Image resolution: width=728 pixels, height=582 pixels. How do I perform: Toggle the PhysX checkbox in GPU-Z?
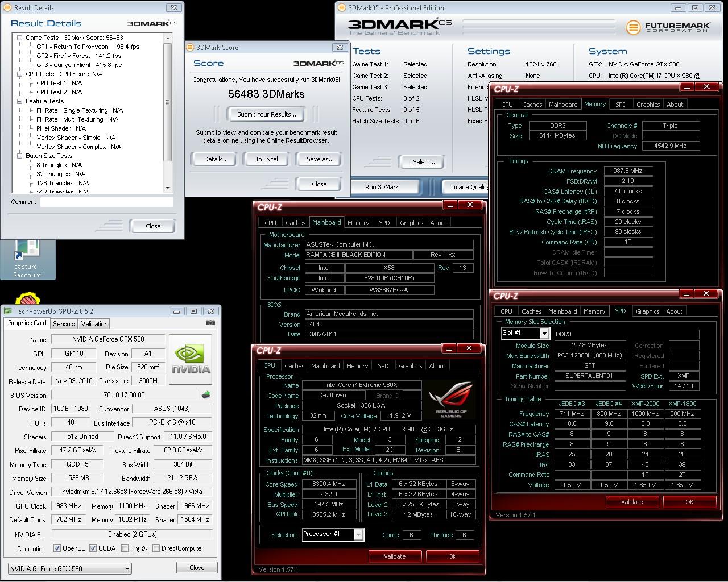(125, 548)
